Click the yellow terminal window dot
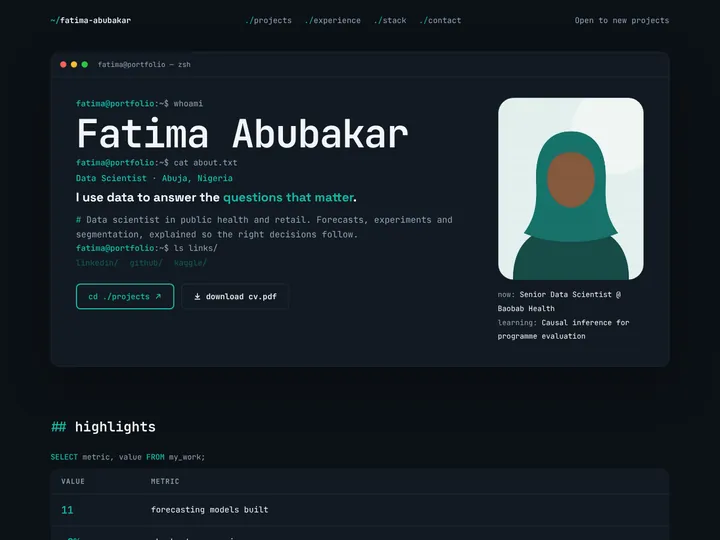This screenshot has width=720, height=540. coord(74,64)
